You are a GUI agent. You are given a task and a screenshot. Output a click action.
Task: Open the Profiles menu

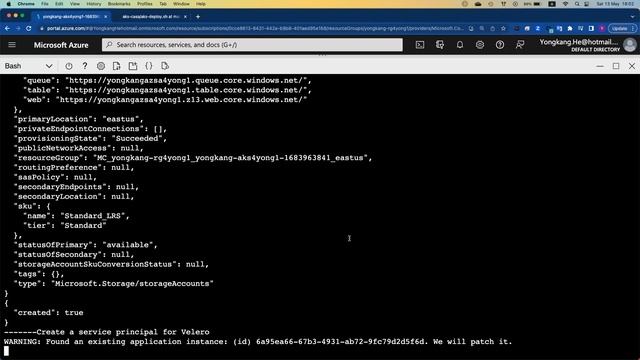click(x=144, y=4)
